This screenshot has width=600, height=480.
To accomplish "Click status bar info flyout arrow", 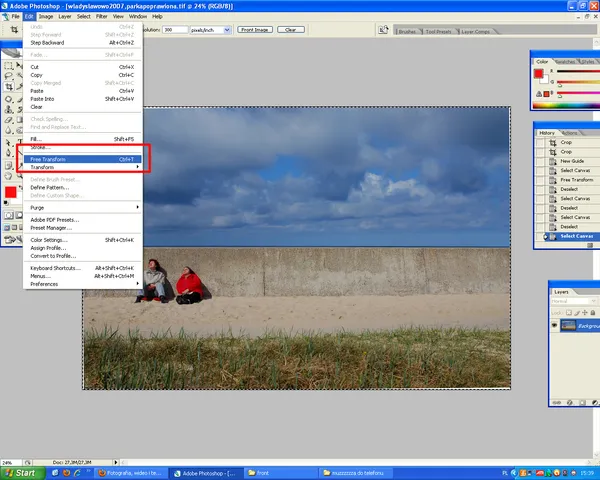I will pyautogui.click(x=116, y=462).
